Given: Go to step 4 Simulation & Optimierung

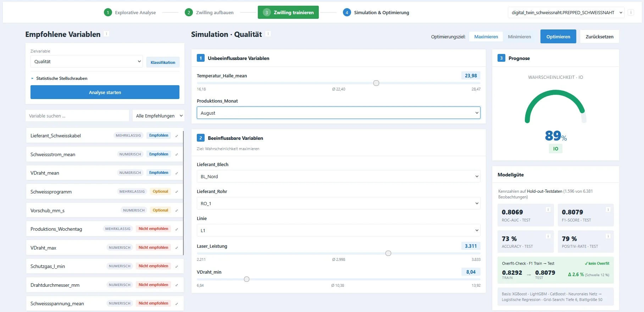Looking at the screenshot, I should tap(376, 12).
